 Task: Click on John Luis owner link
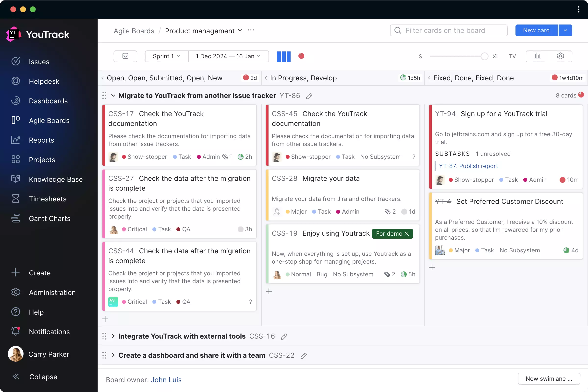pos(166,380)
